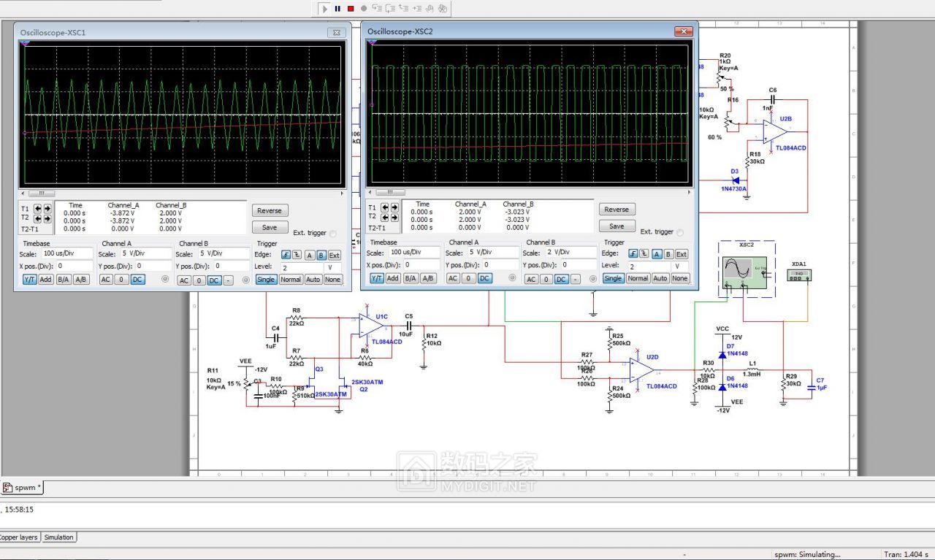Save the Oscilloscope-XSC2 waveform data
The image size is (935, 560).
tap(617, 226)
